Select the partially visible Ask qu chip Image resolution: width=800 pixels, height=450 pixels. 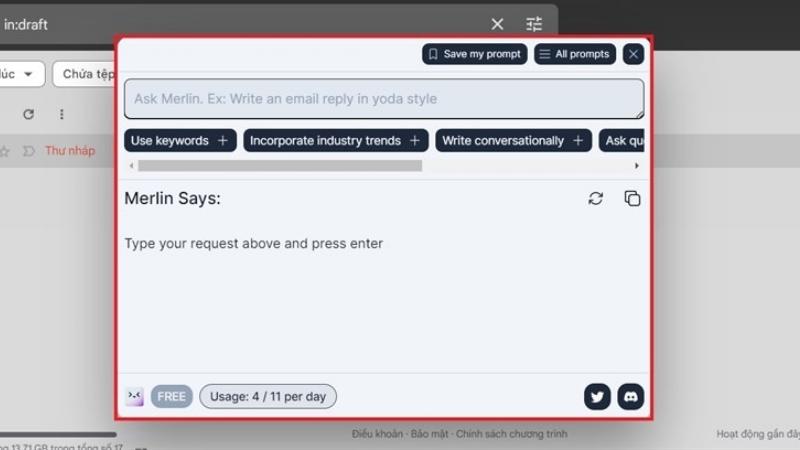click(x=622, y=140)
